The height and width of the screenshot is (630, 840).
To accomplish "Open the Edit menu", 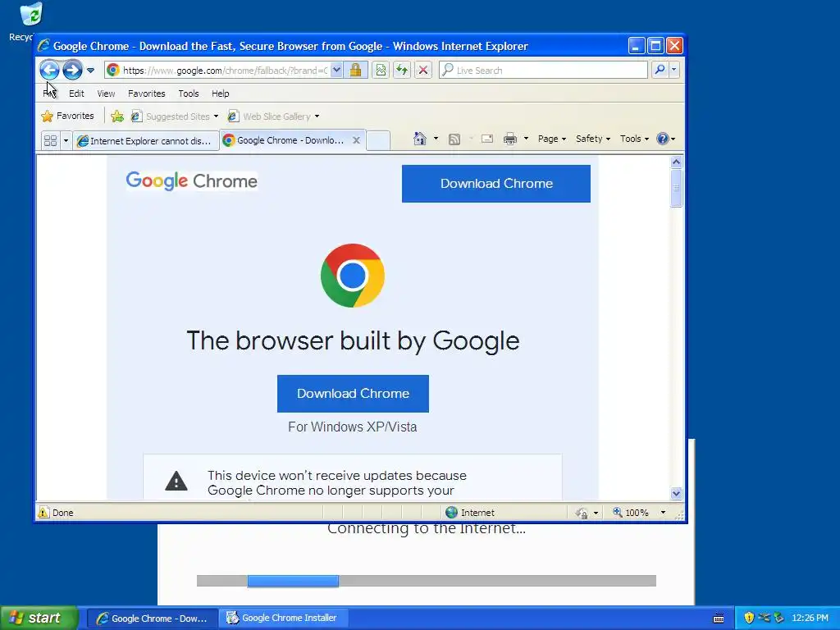I will click(76, 94).
